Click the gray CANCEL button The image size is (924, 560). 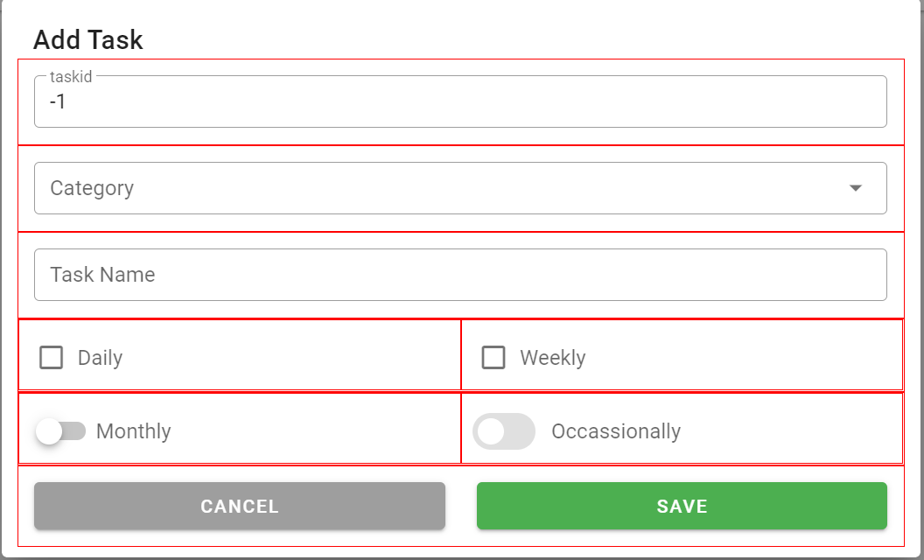click(x=240, y=506)
